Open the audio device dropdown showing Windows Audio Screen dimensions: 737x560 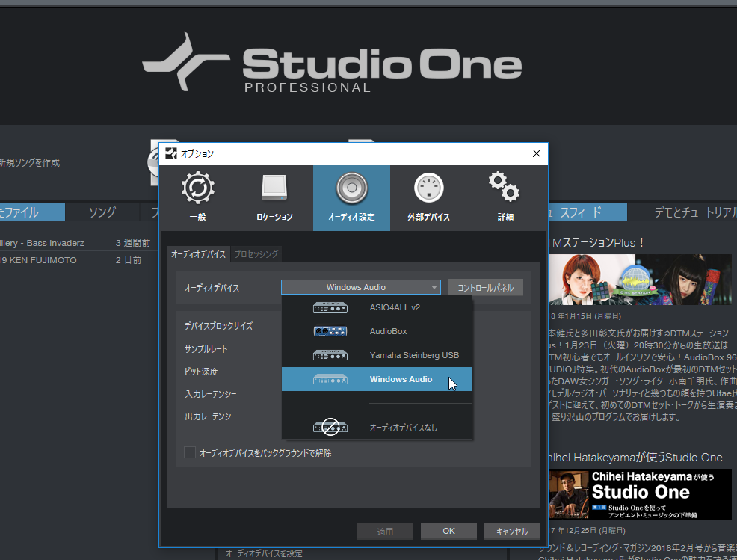361,287
